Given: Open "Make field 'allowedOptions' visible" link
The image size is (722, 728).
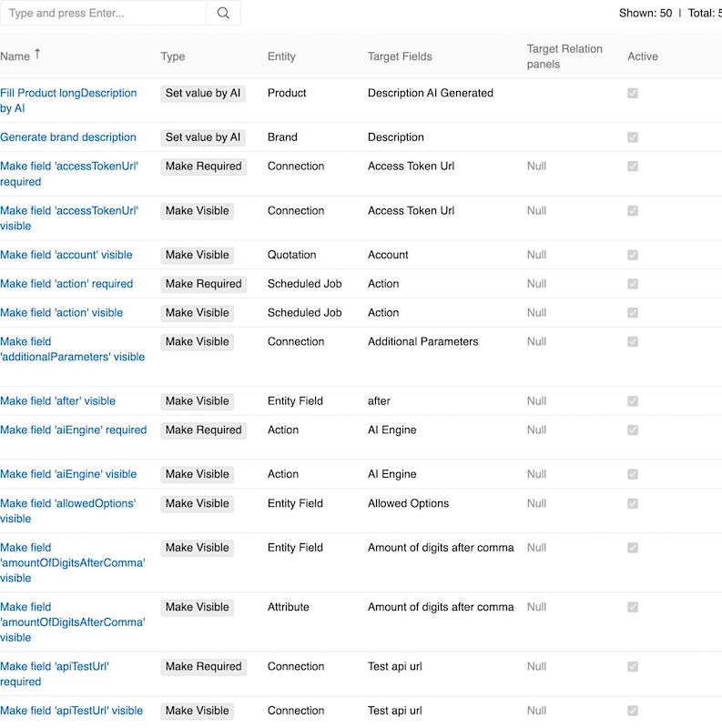Looking at the screenshot, I should pyautogui.click(x=68, y=511).
